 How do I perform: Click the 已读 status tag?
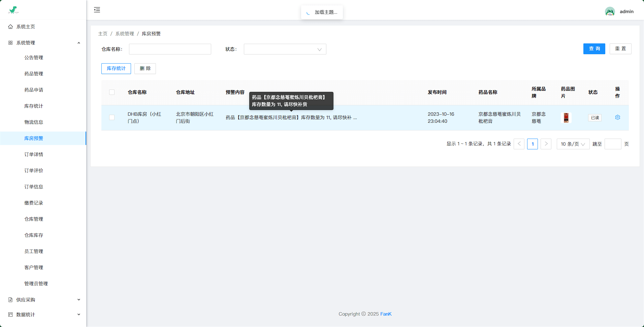click(595, 118)
